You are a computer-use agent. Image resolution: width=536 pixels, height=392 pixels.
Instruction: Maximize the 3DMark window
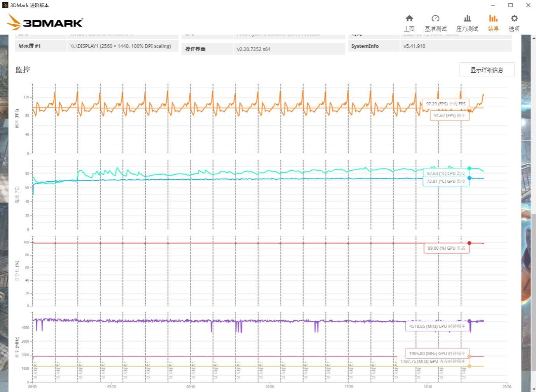tap(511, 5)
